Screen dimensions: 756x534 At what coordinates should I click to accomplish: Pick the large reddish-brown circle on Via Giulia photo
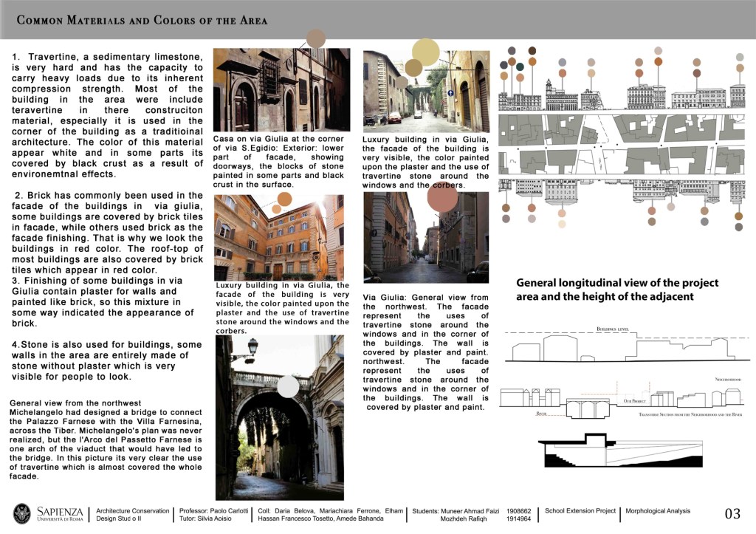442,197
